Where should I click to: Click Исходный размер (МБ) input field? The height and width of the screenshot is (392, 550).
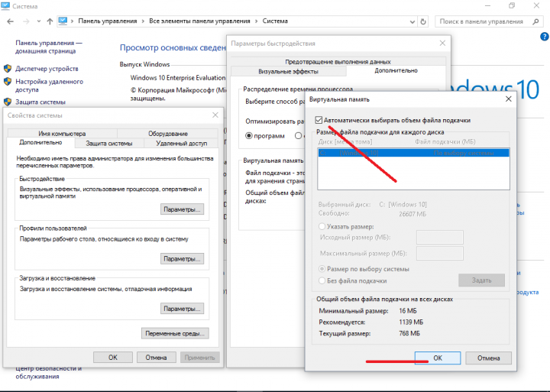pos(439,237)
